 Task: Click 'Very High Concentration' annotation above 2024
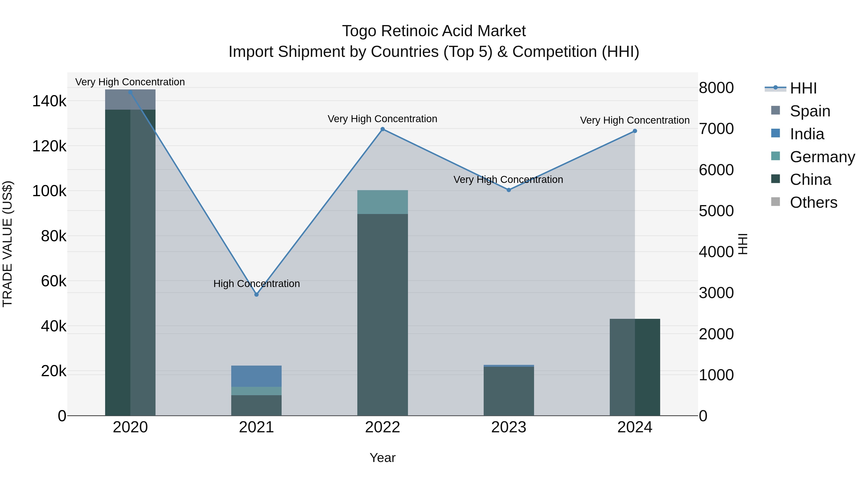pyautogui.click(x=635, y=120)
